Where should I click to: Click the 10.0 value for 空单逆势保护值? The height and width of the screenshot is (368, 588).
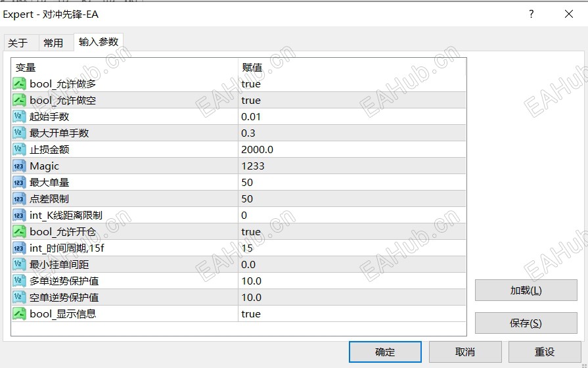(251, 298)
